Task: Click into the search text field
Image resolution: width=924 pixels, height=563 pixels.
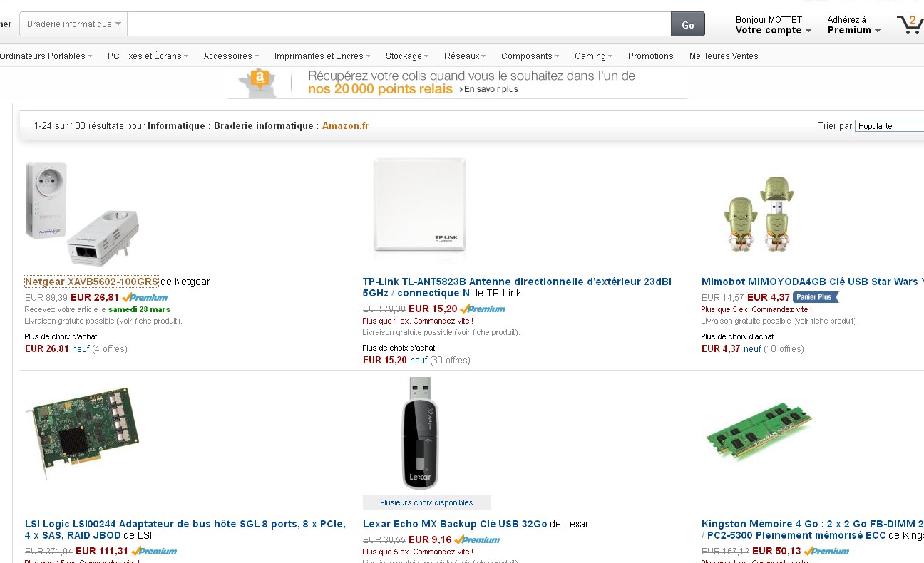Action: click(399, 24)
